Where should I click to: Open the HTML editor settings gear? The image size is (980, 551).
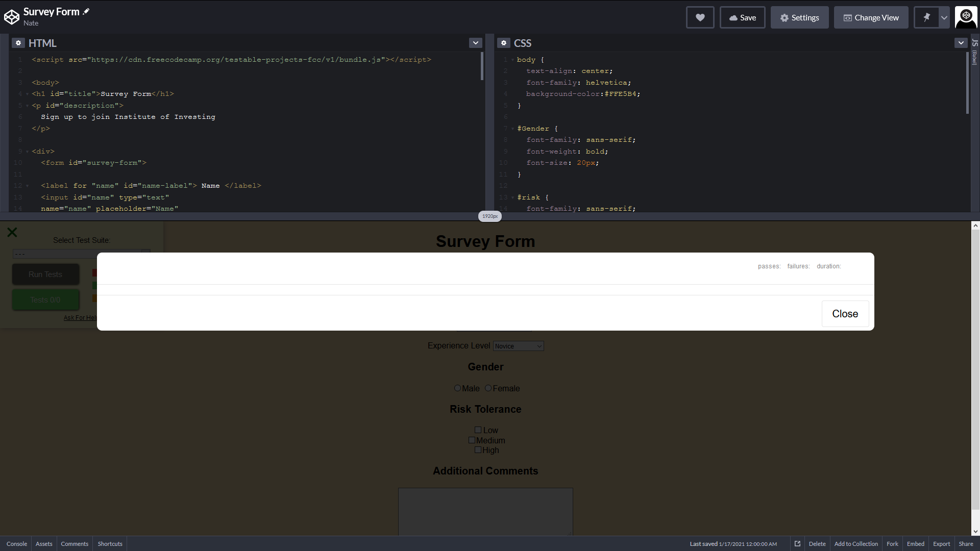[18, 43]
